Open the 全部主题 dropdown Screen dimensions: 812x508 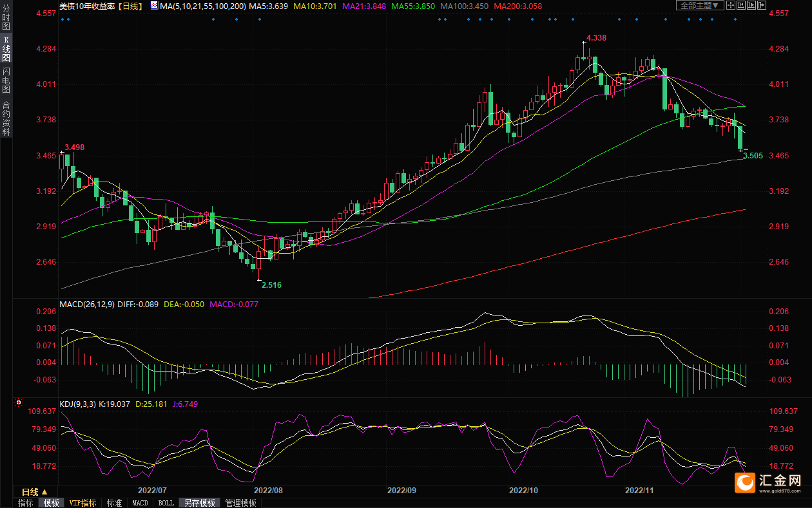pyautogui.click(x=700, y=5)
